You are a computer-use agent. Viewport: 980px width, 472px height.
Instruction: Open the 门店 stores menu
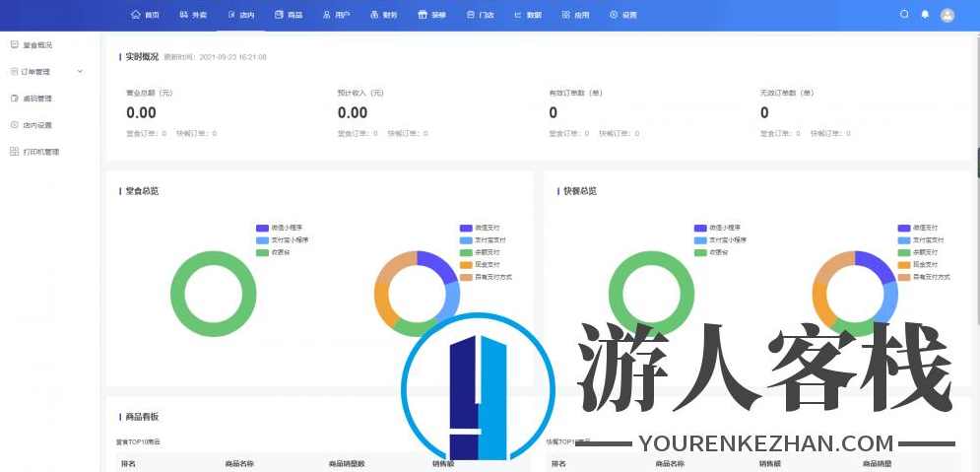[x=480, y=15]
